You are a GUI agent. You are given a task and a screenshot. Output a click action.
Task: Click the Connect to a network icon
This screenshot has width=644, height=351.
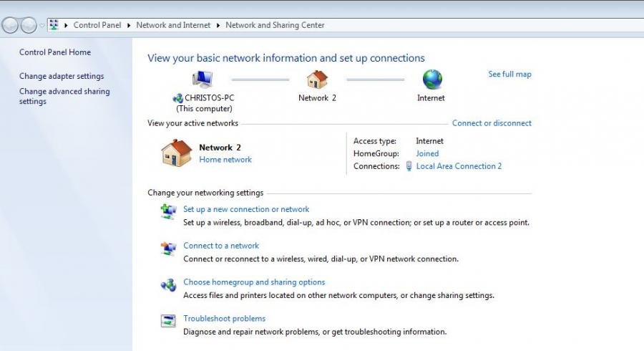169,248
